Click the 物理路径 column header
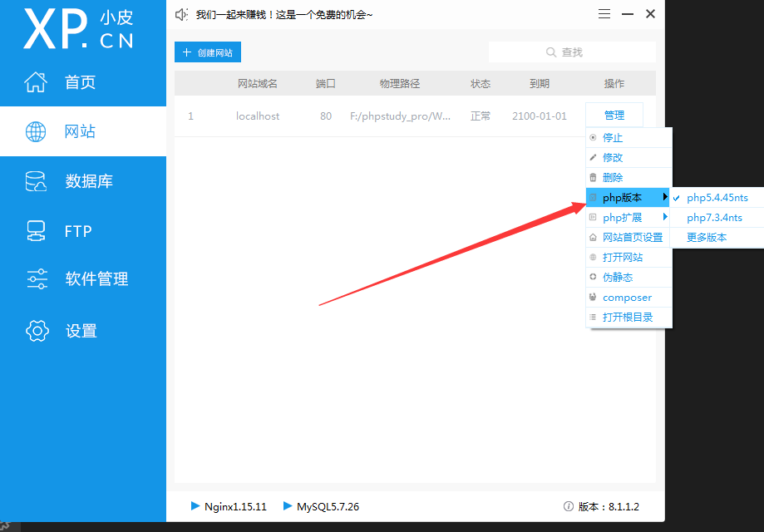The width and height of the screenshot is (764, 532). pos(400,83)
